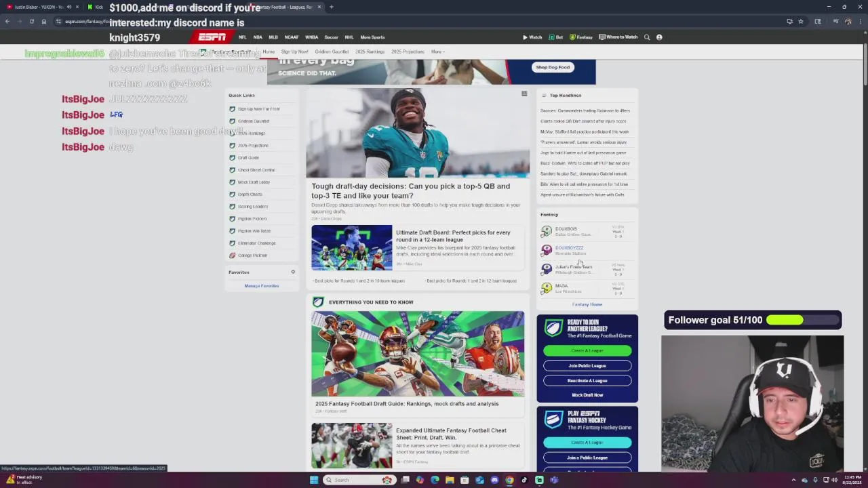868x488 pixels.
Task: Click the Top Headlines list icon
Action: (x=544, y=96)
